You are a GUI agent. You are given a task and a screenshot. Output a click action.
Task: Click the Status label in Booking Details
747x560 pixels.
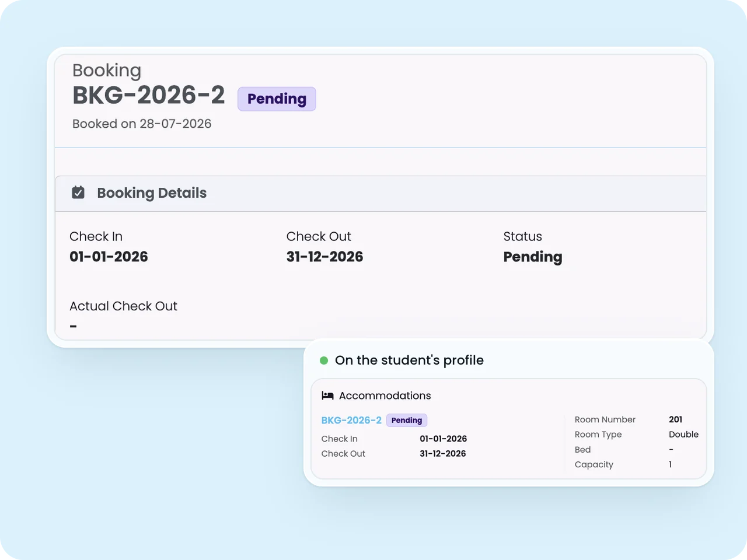point(523,236)
